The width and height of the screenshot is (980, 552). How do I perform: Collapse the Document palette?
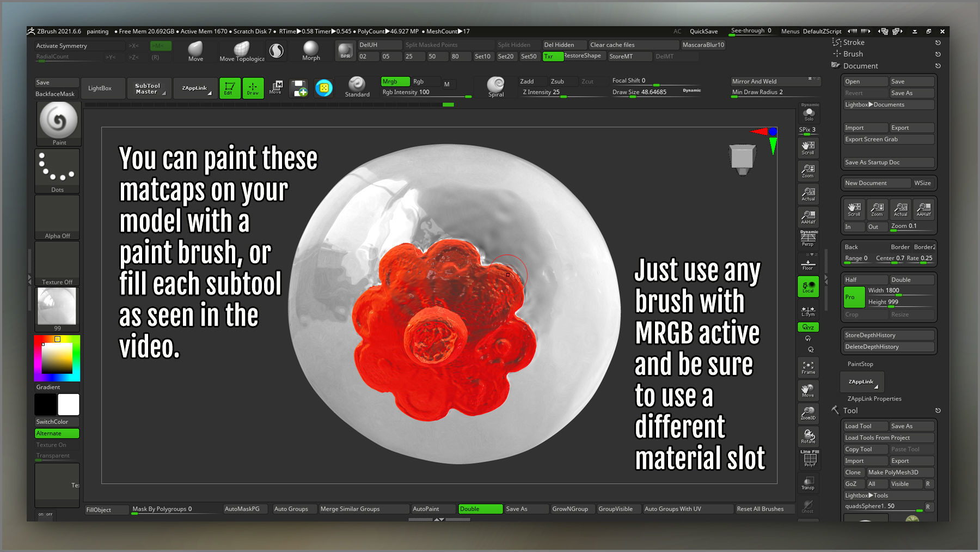(x=860, y=66)
